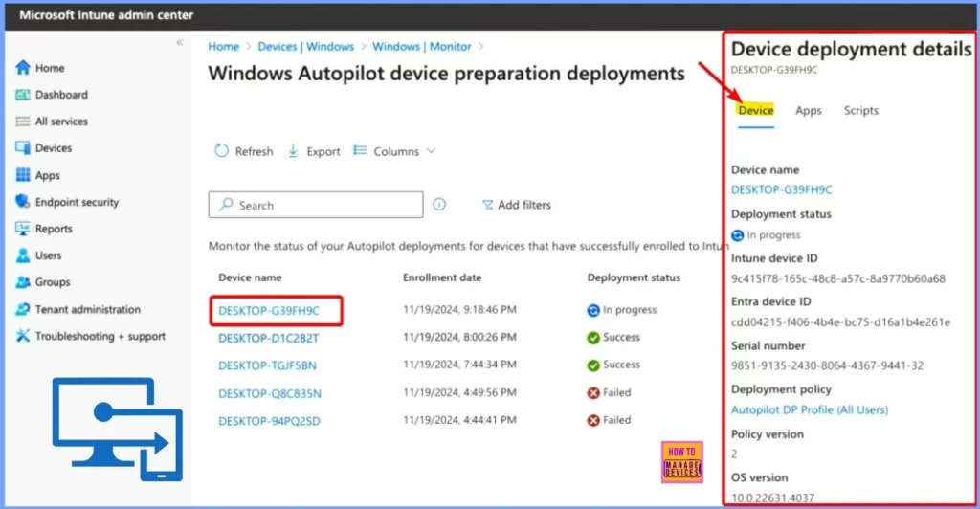Viewport: 980px width, 509px height.
Task: Go to Home breadcrumb link
Action: (x=224, y=46)
